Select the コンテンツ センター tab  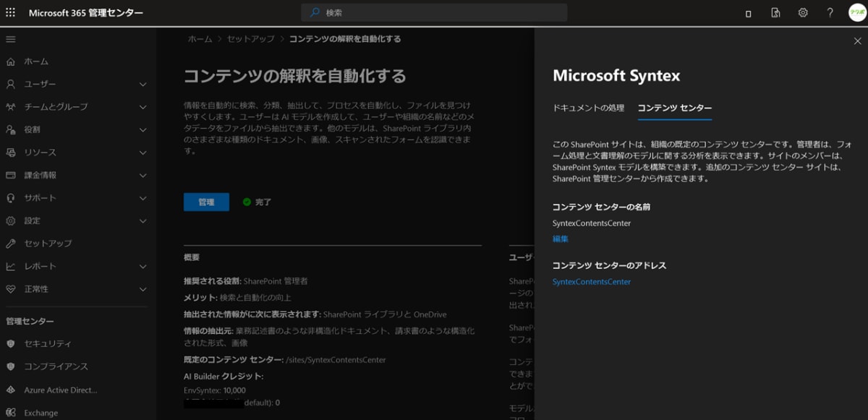pyautogui.click(x=674, y=108)
